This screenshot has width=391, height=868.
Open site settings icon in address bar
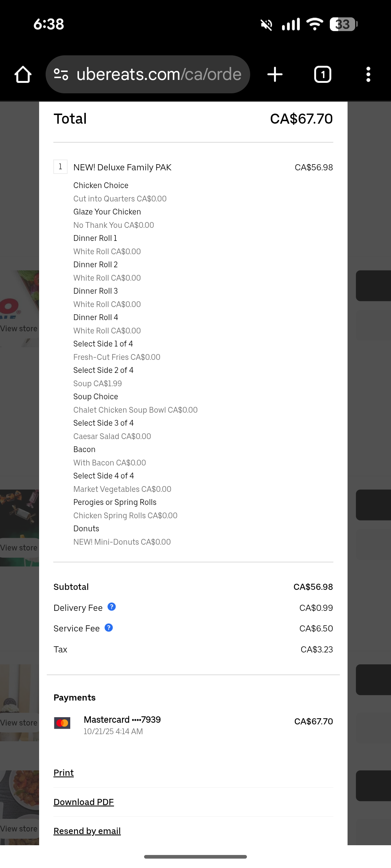(x=61, y=75)
